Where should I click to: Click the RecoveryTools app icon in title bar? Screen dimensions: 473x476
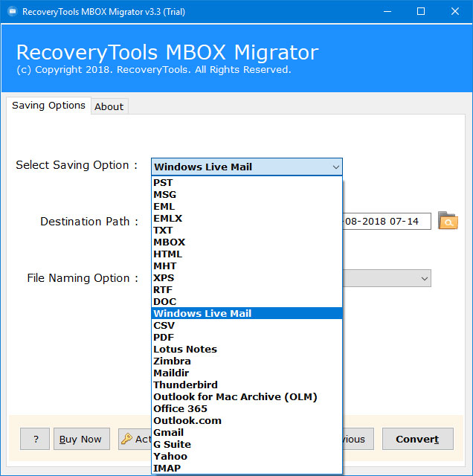(12, 12)
